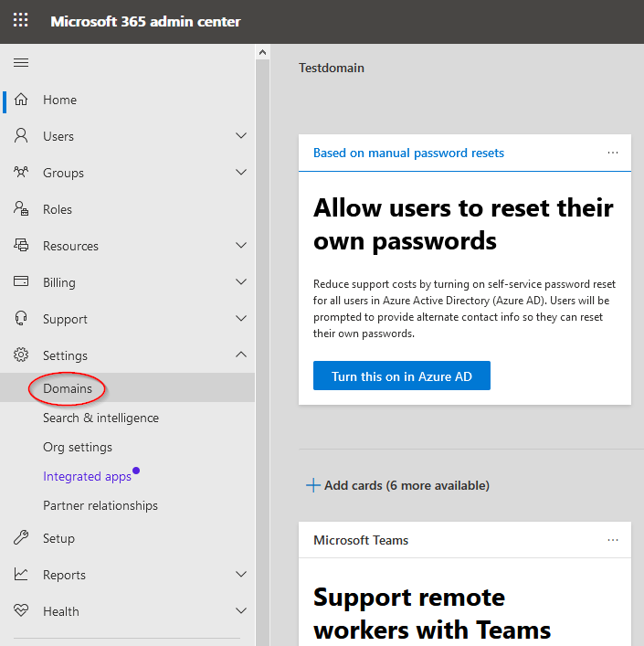Click the Support headset icon
The height and width of the screenshot is (646, 644).
[x=21, y=319]
